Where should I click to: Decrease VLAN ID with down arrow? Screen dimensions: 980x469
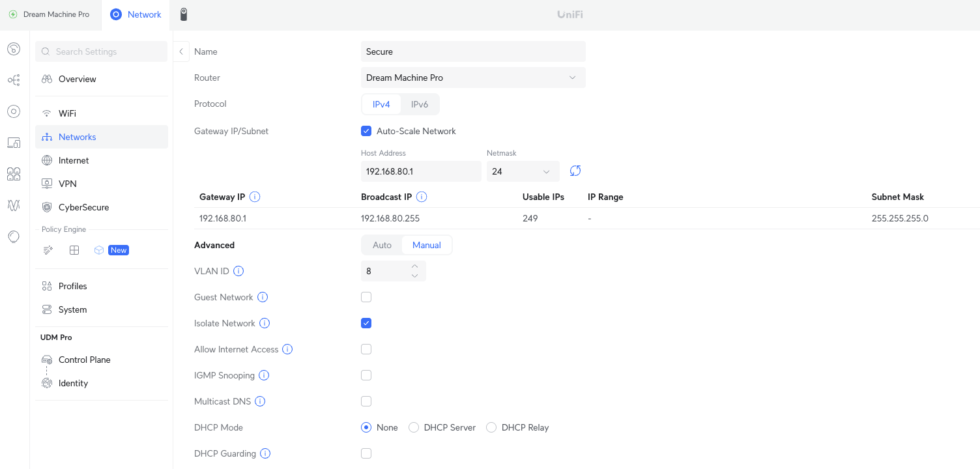click(415, 276)
